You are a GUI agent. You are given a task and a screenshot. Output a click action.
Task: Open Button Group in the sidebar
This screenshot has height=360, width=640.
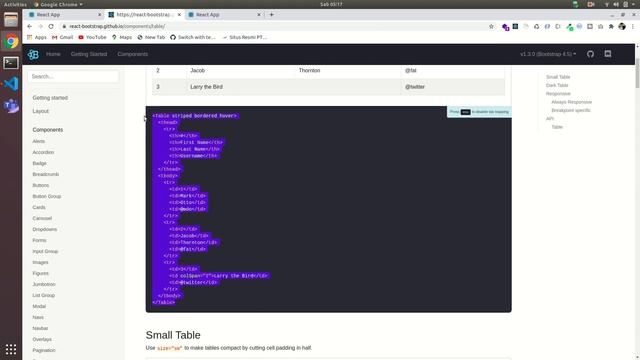click(47, 196)
